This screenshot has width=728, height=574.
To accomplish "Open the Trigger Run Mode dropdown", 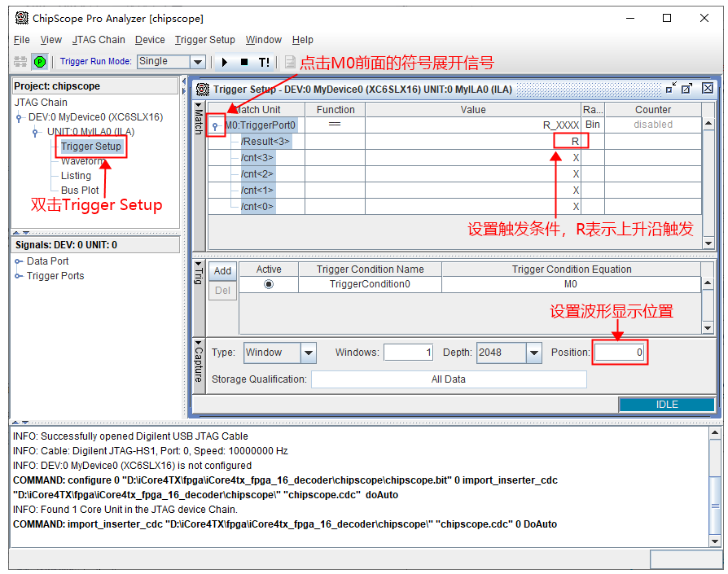I will (x=197, y=62).
